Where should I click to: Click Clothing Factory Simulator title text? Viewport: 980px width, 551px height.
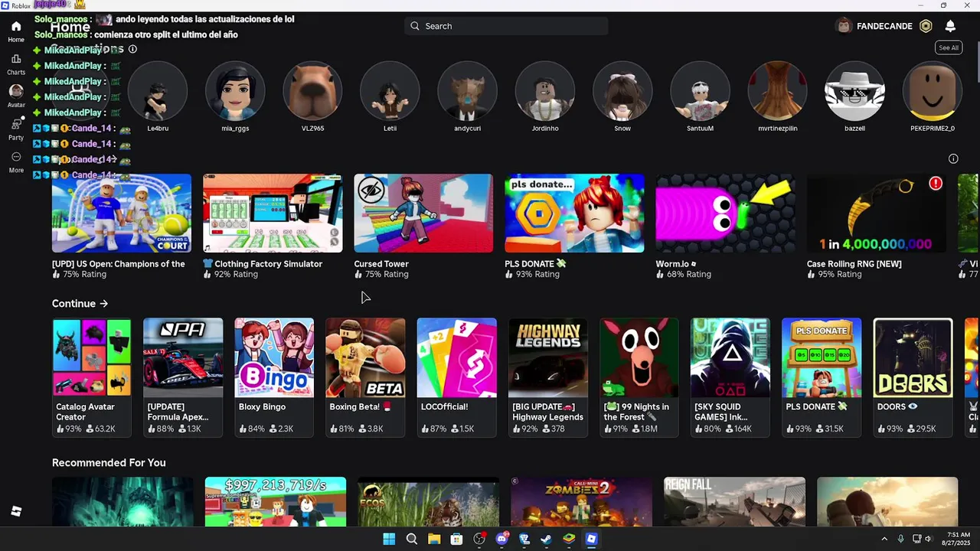point(268,264)
